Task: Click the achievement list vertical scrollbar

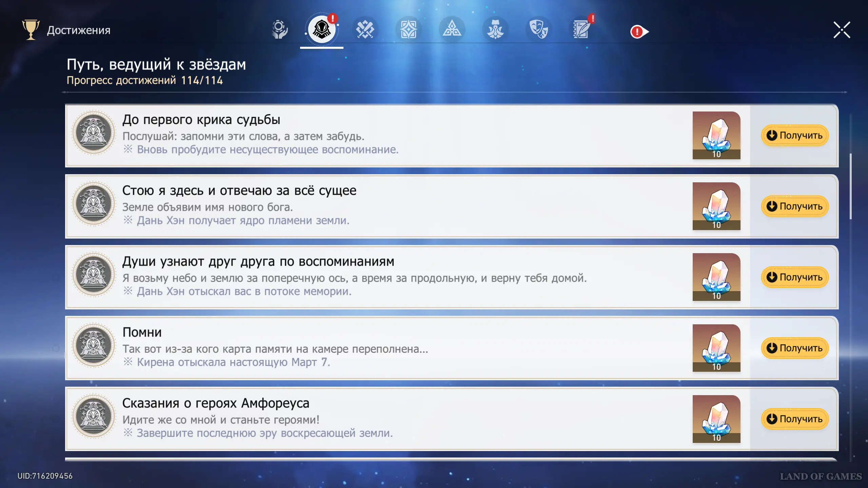Action: [x=850, y=186]
